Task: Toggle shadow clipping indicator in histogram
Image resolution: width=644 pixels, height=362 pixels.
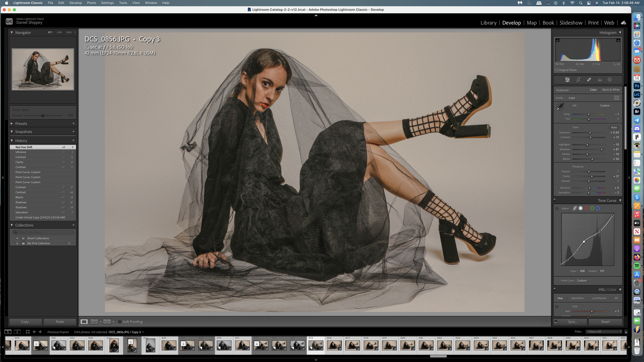Action: [x=557, y=40]
